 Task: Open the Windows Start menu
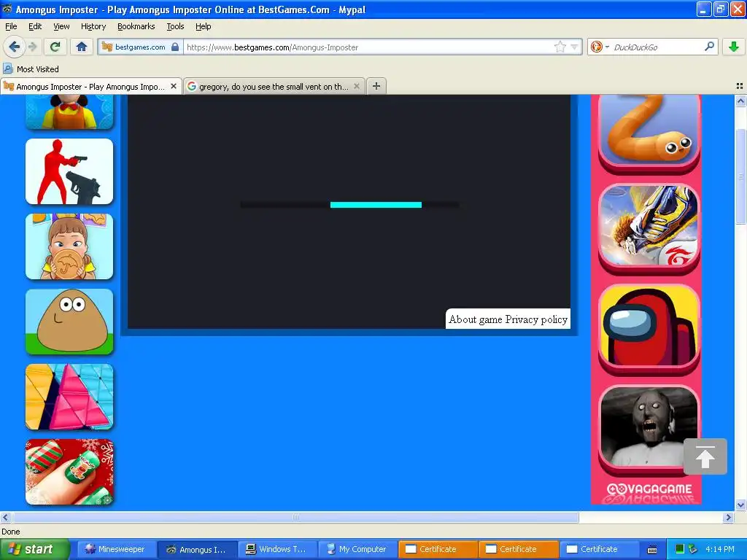pyautogui.click(x=35, y=549)
